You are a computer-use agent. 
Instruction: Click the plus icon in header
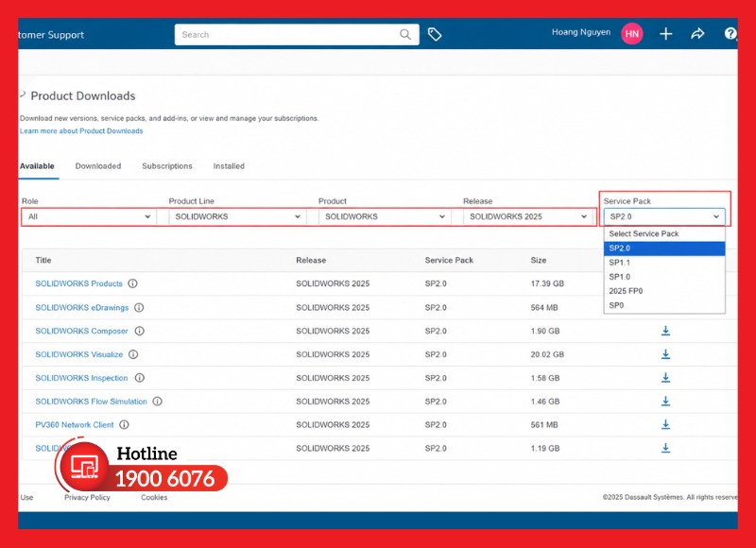[x=666, y=34]
